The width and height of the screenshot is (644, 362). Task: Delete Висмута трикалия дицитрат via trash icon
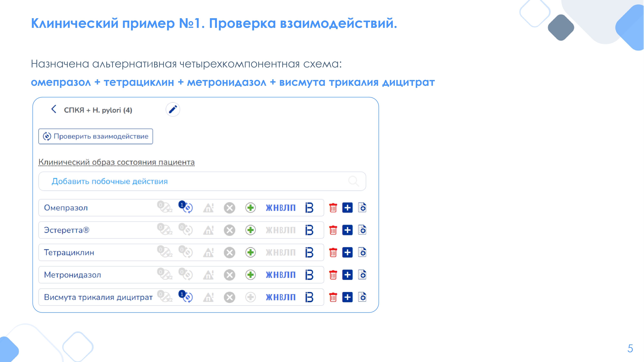click(333, 297)
